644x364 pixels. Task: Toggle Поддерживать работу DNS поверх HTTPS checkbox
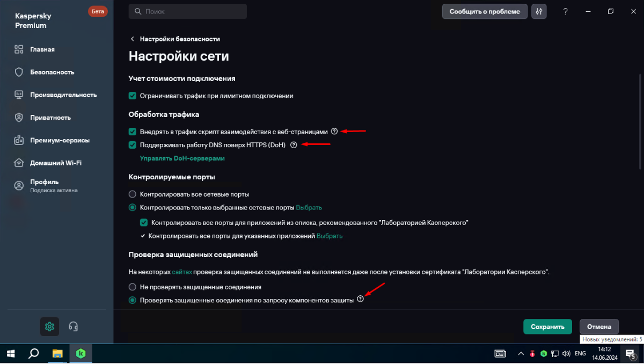click(133, 145)
